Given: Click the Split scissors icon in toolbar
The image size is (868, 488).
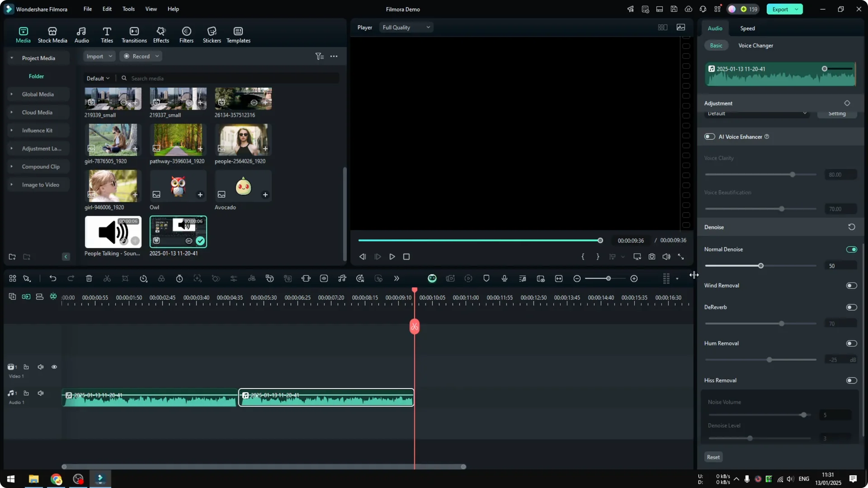Looking at the screenshot, I should pyautogui.click(x=107, y=279).
